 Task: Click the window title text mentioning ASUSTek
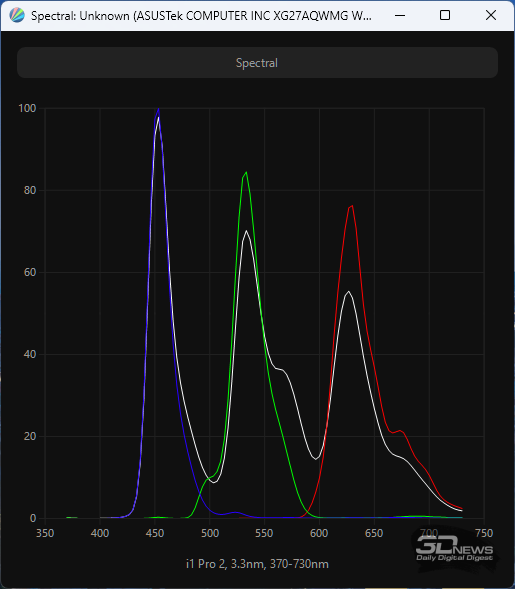[201, 16]
